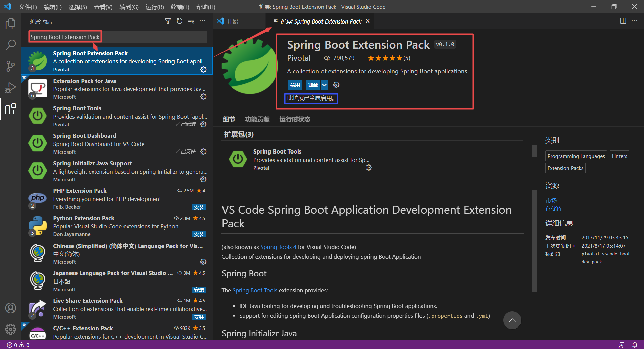The width and height of the screenshot is (644, 349).
Task: Click the 卸载 uninstall button
Action: (x=313, y=85)
